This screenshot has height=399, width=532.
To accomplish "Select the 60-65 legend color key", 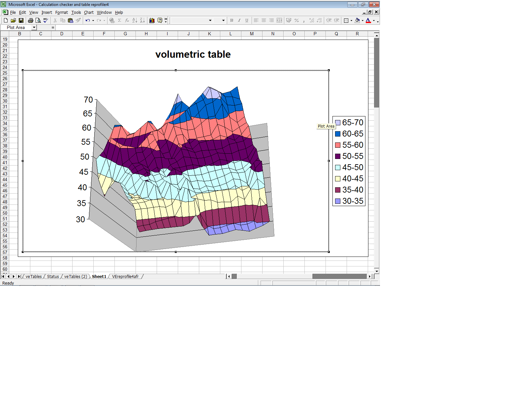I will [x=338, y=134].
